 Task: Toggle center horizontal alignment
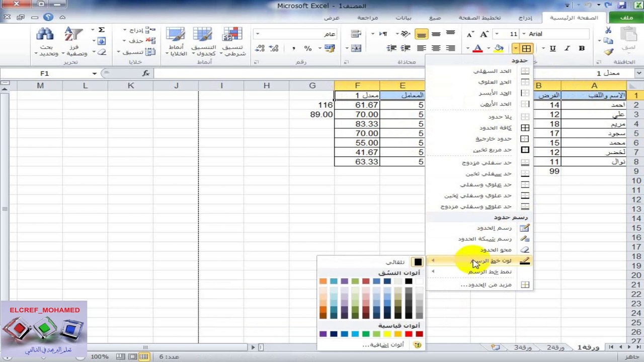(436, 48)
